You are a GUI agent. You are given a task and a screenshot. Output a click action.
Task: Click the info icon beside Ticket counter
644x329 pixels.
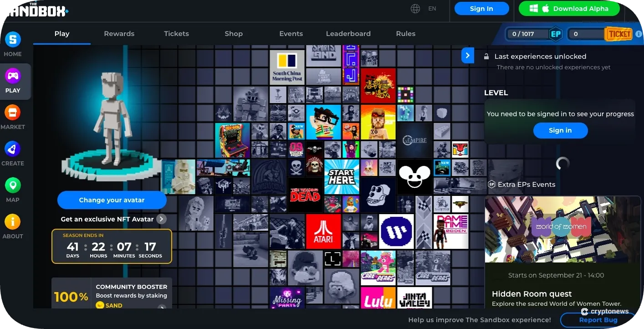[639, 34]
